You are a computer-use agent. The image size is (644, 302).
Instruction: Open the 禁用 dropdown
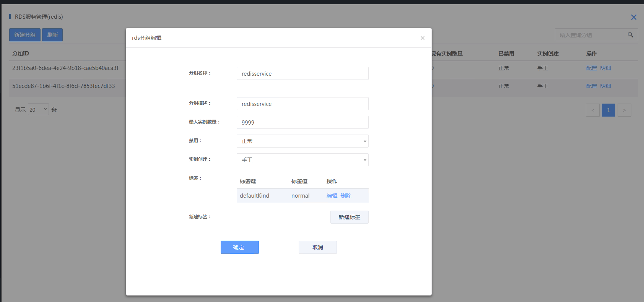point(302,141)
